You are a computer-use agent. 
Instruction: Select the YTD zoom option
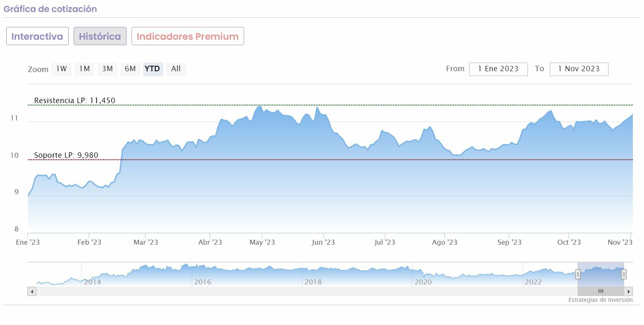click(153, 69)
